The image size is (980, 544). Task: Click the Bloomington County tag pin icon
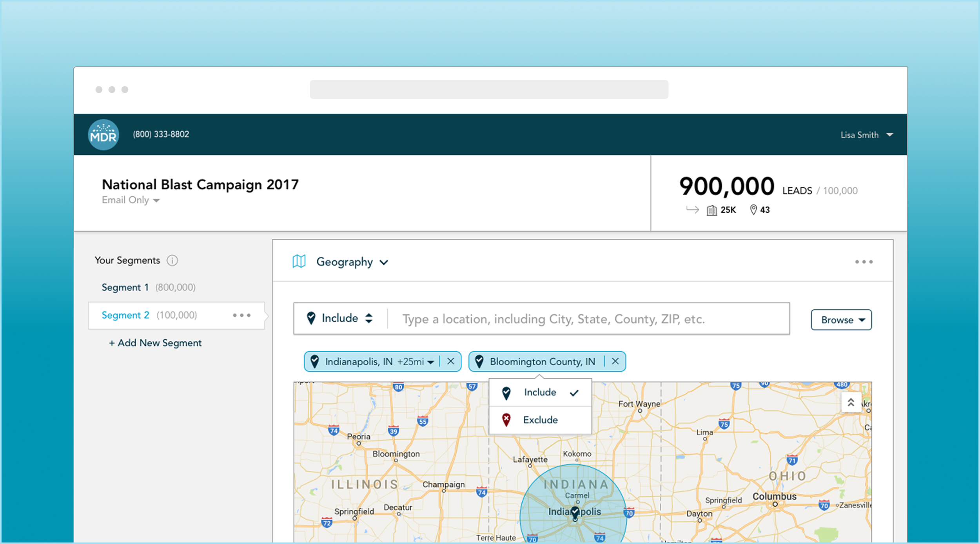point(479,361)
